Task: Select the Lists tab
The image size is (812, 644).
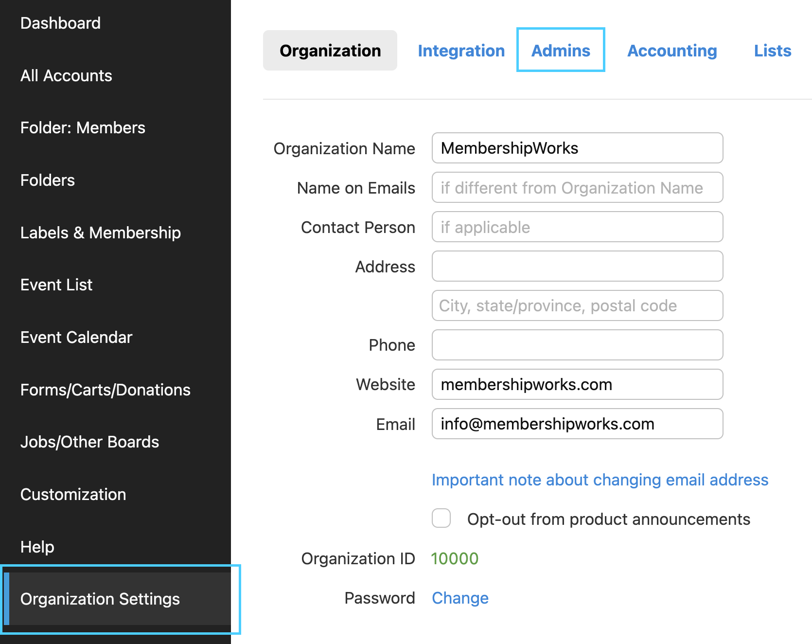Action: click(x=772, y=51)
